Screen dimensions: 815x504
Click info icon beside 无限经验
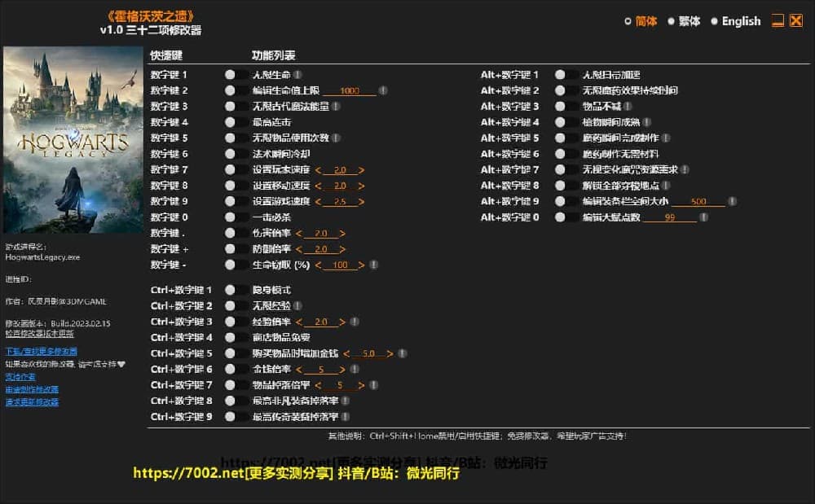point(297,305)
